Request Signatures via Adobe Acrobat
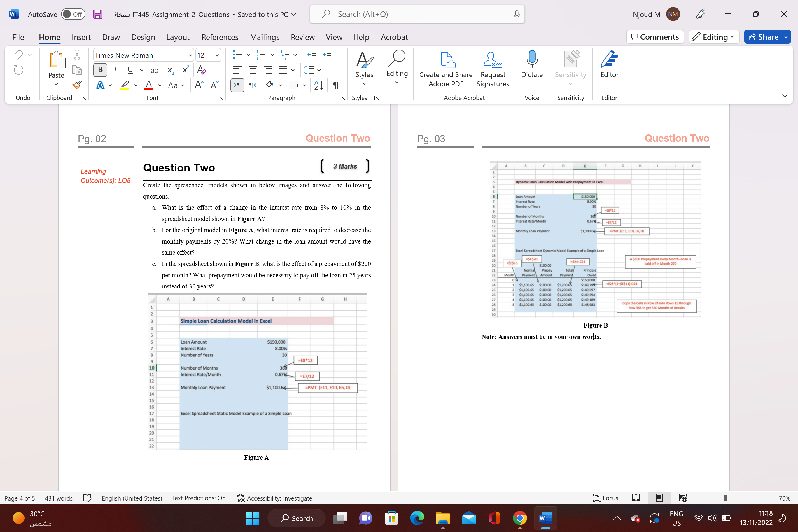798x532 pixels. tap(493, 68)
